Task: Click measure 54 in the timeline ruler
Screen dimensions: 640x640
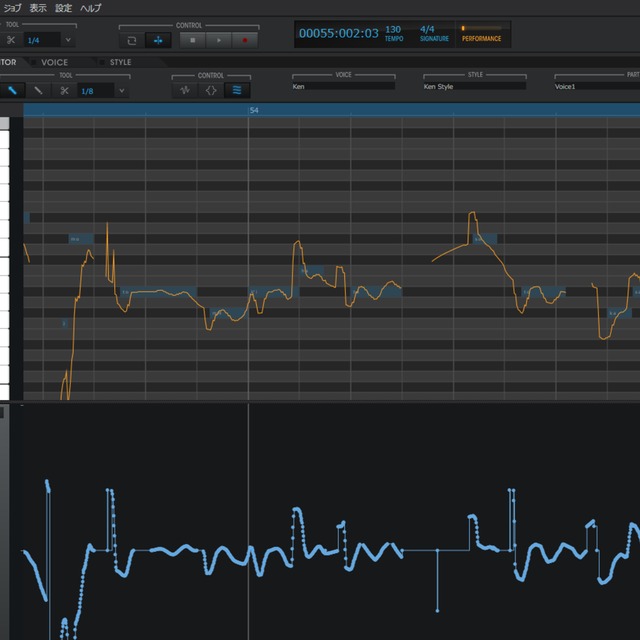Action: click(254, 110)
